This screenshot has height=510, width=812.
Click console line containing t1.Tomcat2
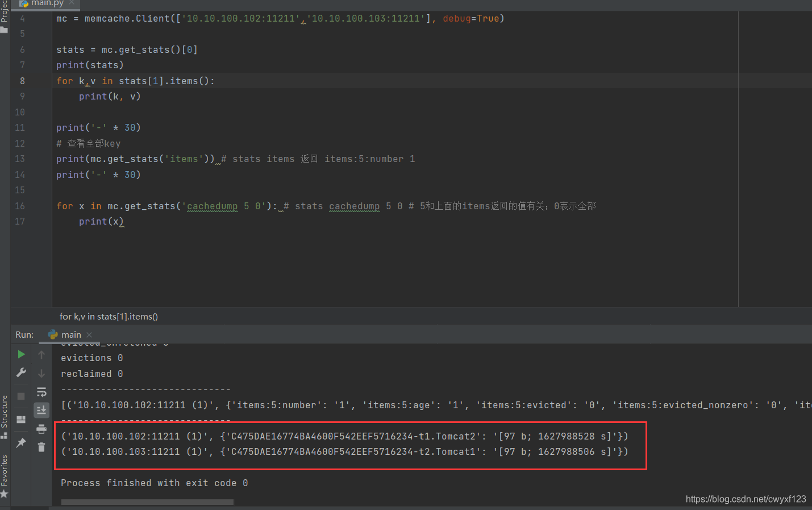pyautogui.click(x=344, y=436)
